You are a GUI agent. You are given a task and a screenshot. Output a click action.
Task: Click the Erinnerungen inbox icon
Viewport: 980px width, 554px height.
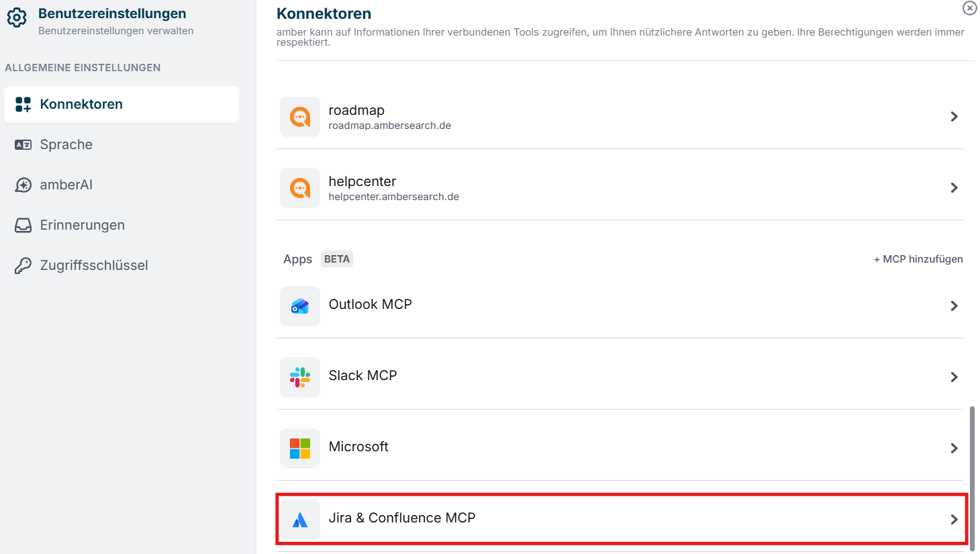[23, 225]
